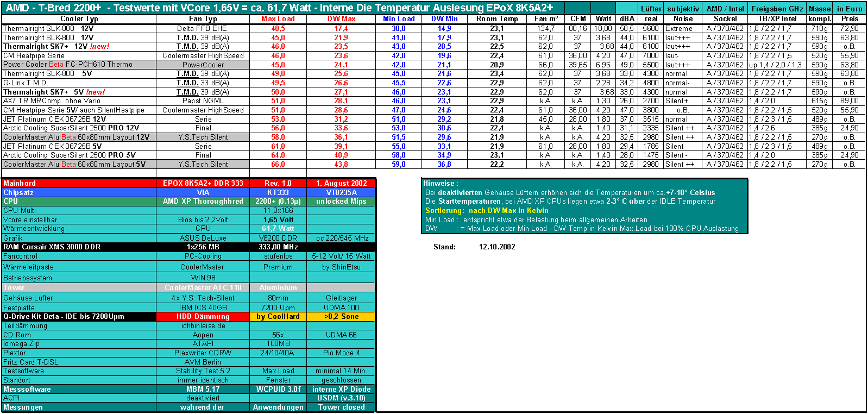The height and width of the screenshot is (414, 868).
Task: Click the "Delta FFB EHE" fan cell
Action: click(203, 28)
